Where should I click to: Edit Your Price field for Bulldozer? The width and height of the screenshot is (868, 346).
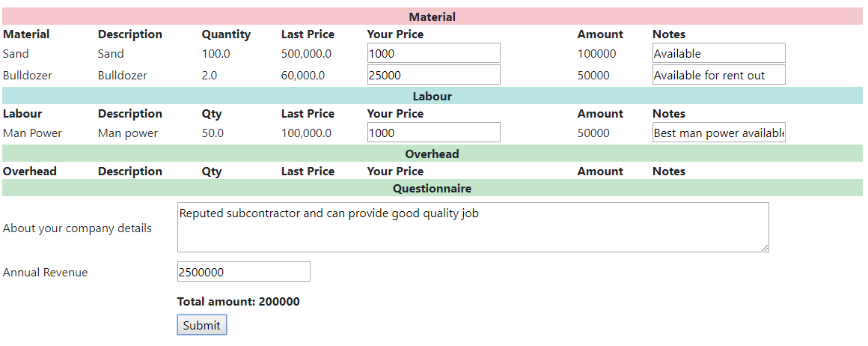[x=433, y=75]
